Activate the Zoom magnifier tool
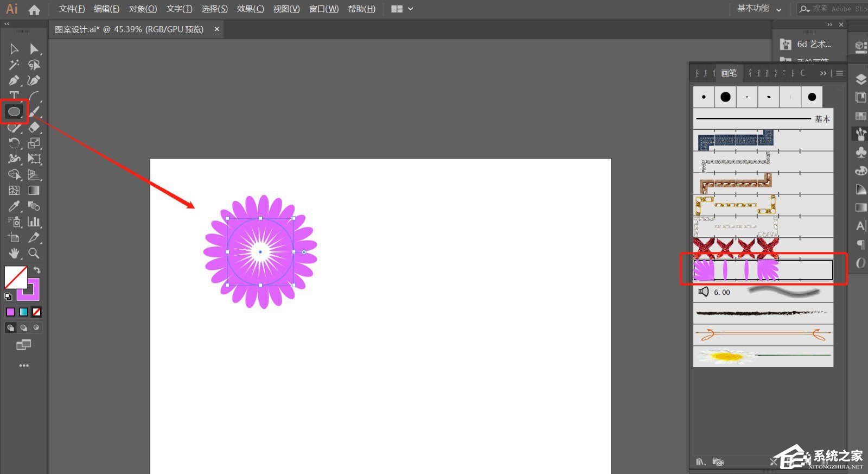This screenshot has width=868, height=474. coord(34,254)
